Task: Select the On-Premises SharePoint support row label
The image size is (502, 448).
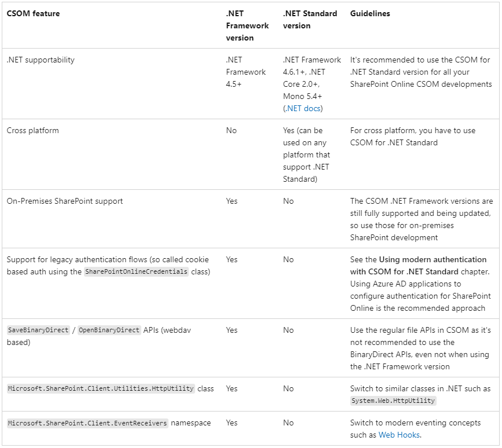Action: (65, 201)
